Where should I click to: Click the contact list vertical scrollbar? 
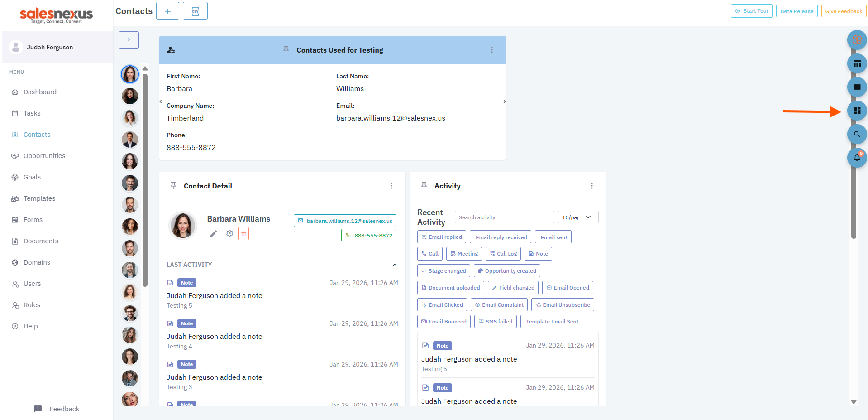tap(145, 181)
